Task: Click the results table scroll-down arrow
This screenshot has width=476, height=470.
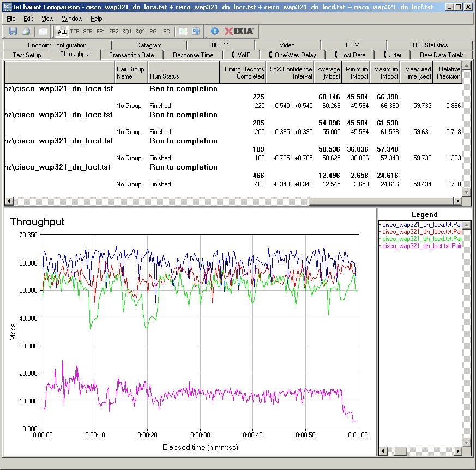Action: click(467, 192)
